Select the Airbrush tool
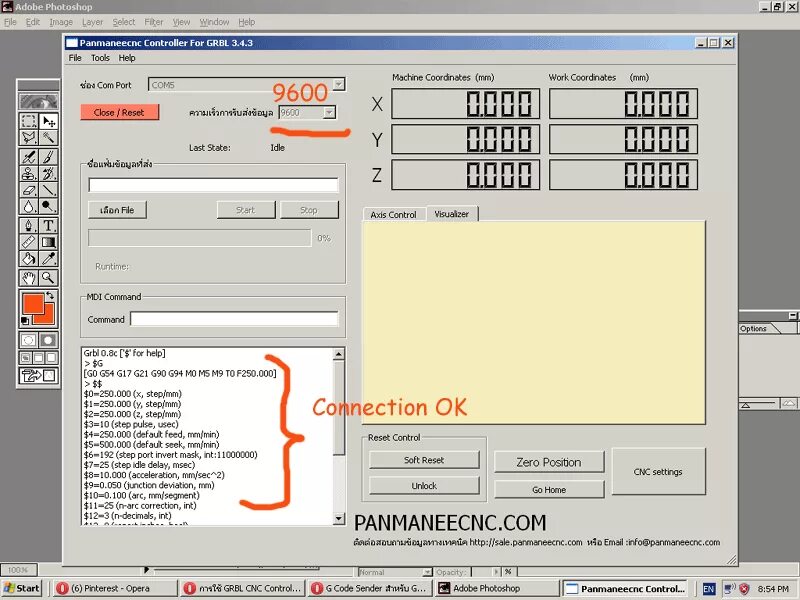The height and width of the screenshot is (600, 800). coord(29,157)
